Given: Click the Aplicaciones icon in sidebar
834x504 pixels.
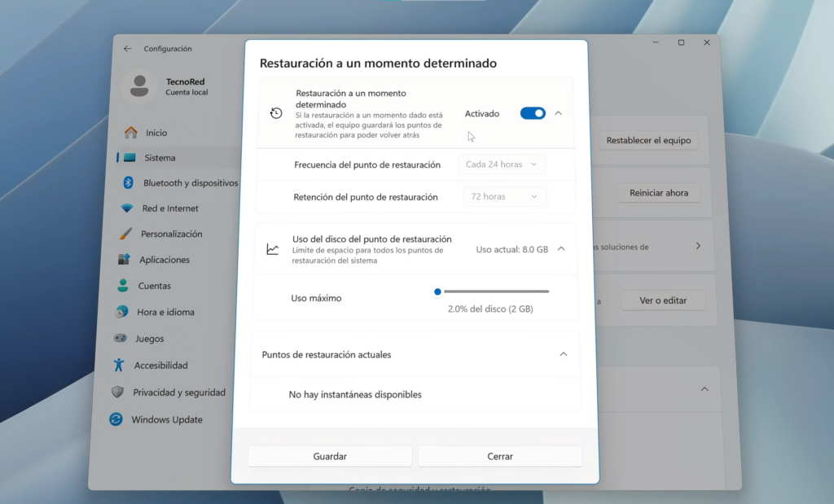Looking at the screenshot, I should 124,260.
